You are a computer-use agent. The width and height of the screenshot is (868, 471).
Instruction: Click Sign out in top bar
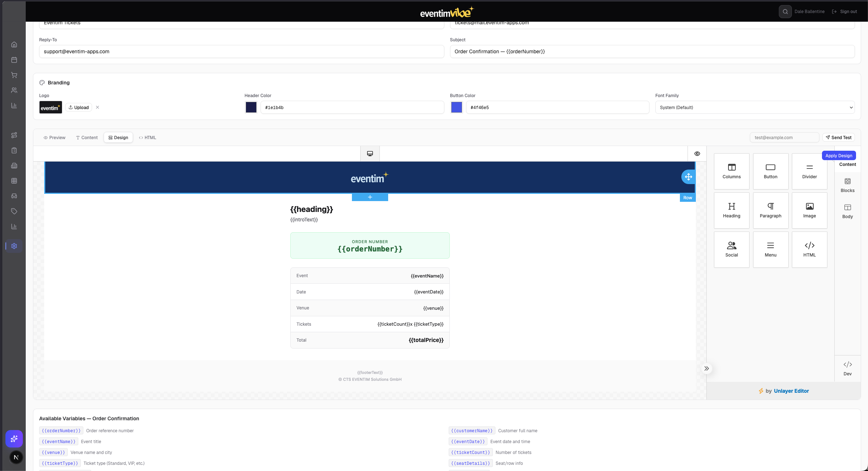click(x=844, y=12)
